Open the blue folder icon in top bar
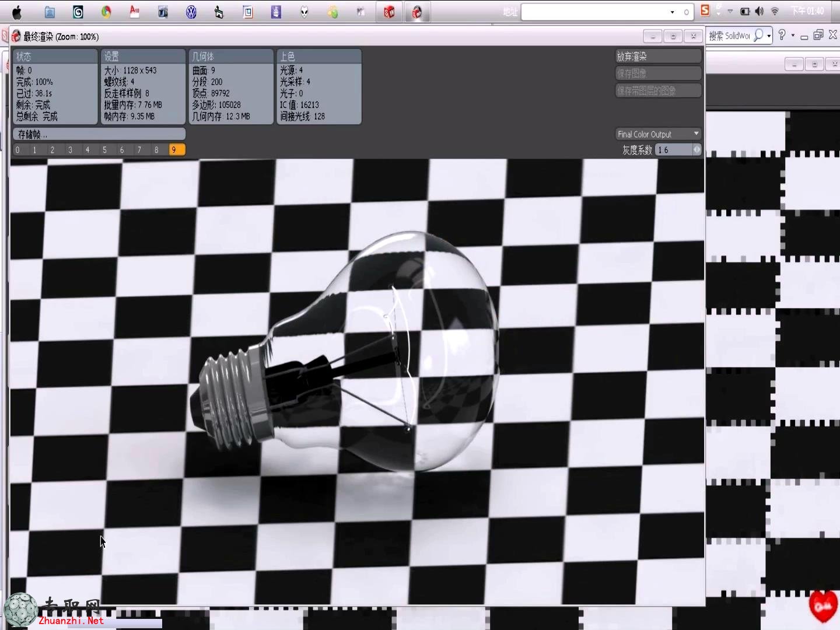 [50, 12]
